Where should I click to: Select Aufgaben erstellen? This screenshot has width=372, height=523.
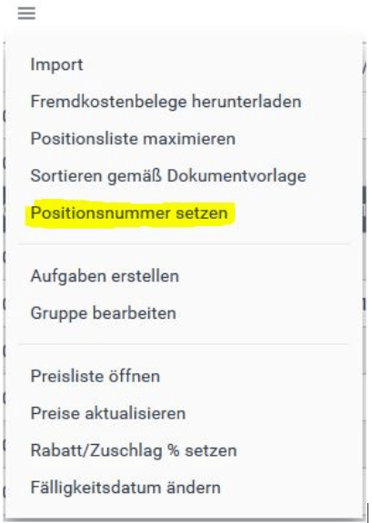click(x=105, y=276)
